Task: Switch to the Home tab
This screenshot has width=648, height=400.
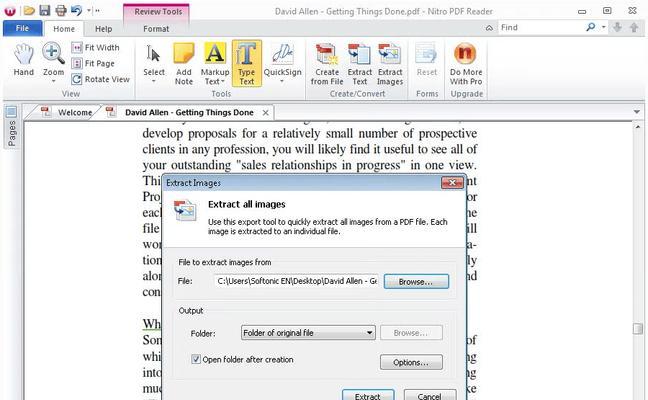Action: (64, 29)
